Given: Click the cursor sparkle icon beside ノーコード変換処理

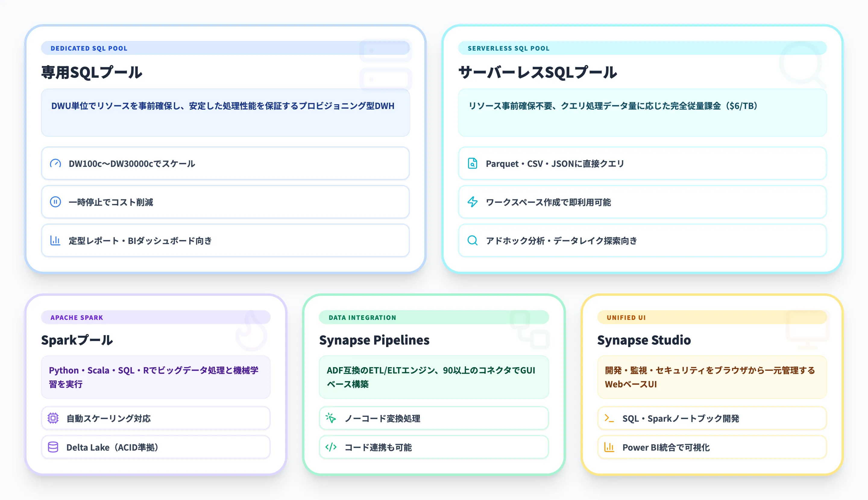Looking at the screenshot, I should coord(331,418).
